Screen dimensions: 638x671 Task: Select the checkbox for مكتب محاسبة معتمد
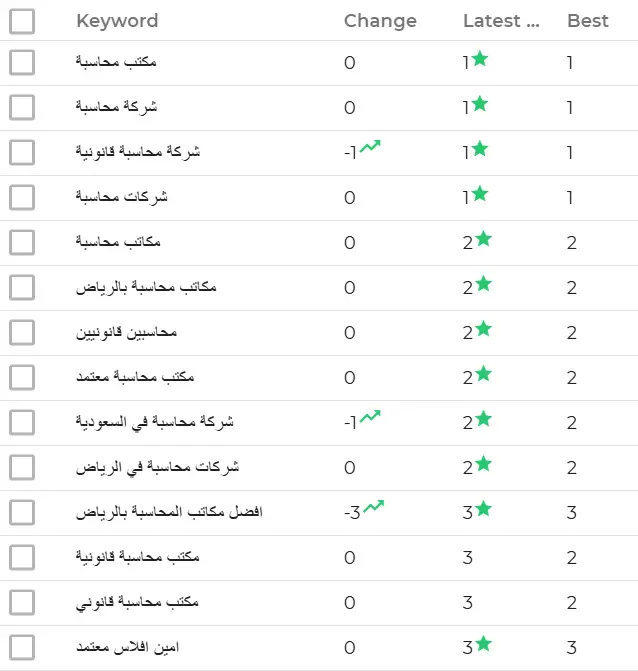click(x=22, y=377)
